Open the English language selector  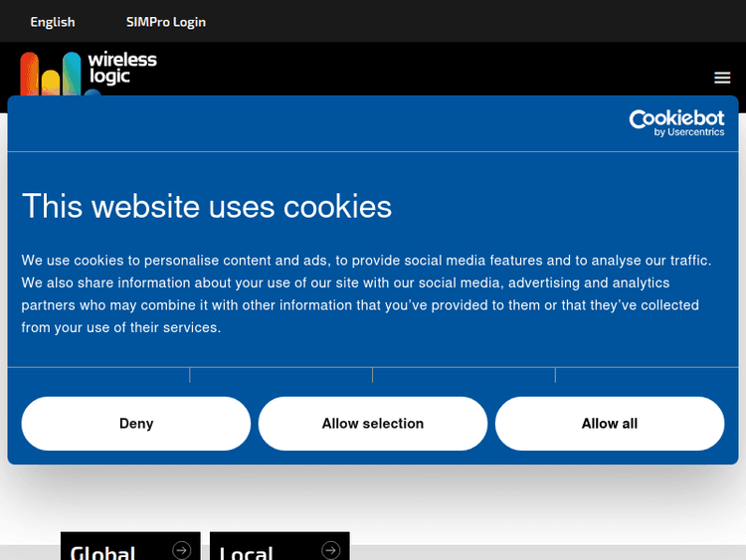coord(53,22)
